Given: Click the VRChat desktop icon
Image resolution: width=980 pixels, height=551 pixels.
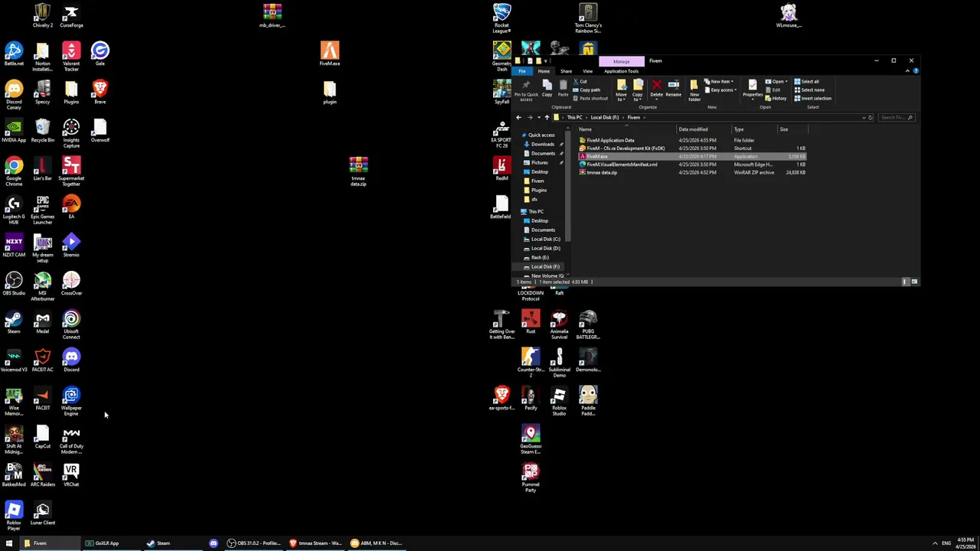Looking at the screenshot, I should pyautogui.click(x=71, y=475).
